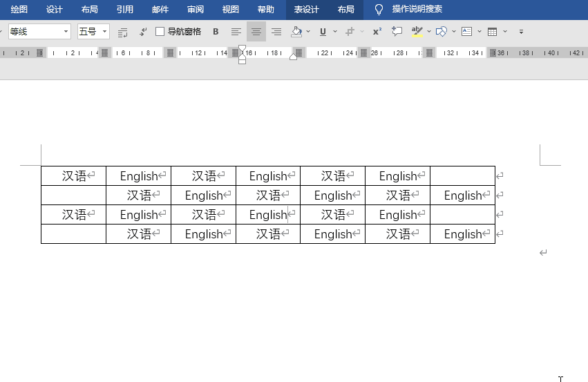This screenshot has width=588, height=382.
Task: Click the text wrap paragraph icon
Action: 122,32
